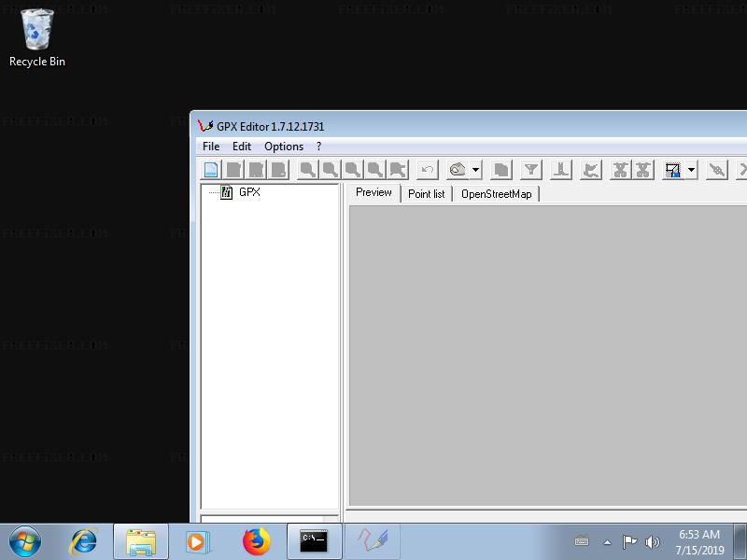
Task: Open File Explorer from the taskbar
Action: pyautogui.click(x=141, y=541)
